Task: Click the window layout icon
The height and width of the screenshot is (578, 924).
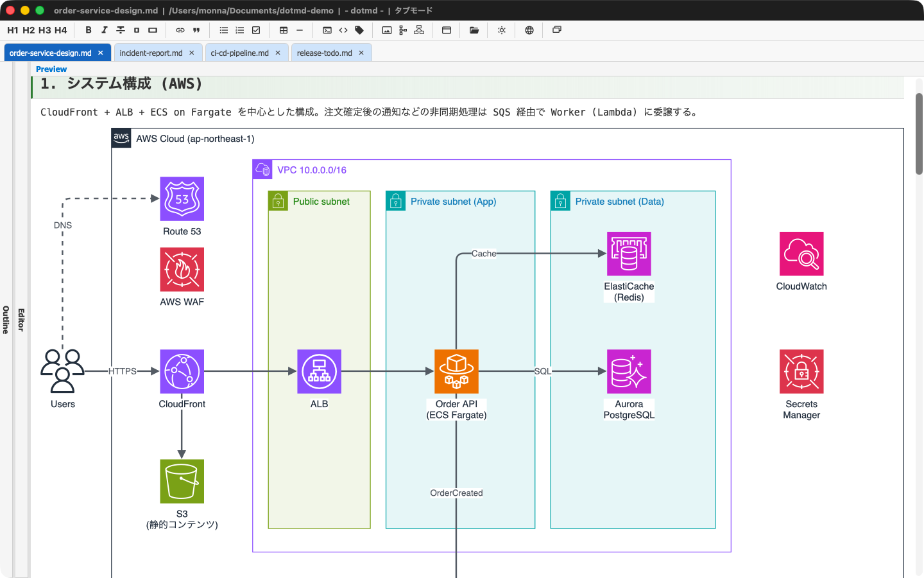Action: point(447,30)
